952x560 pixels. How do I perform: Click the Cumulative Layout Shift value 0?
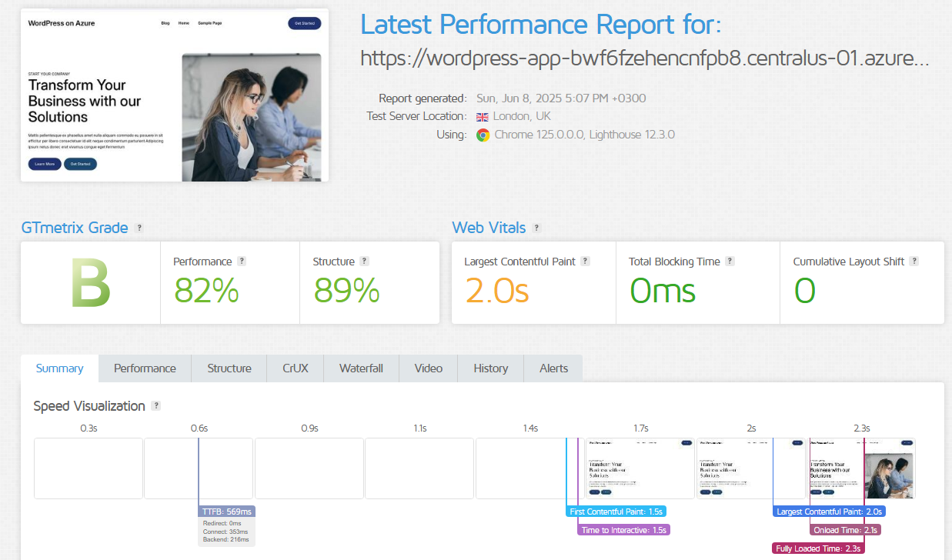(x=805, y=291)
